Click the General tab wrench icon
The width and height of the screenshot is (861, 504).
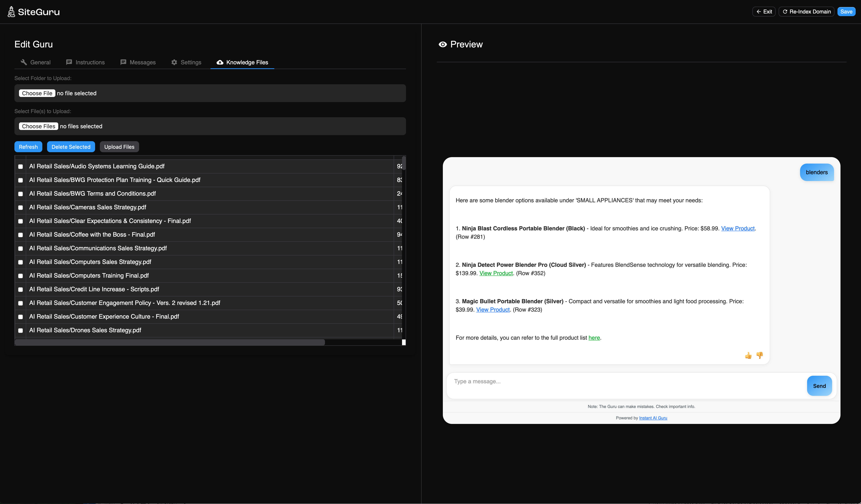[24, 62]
